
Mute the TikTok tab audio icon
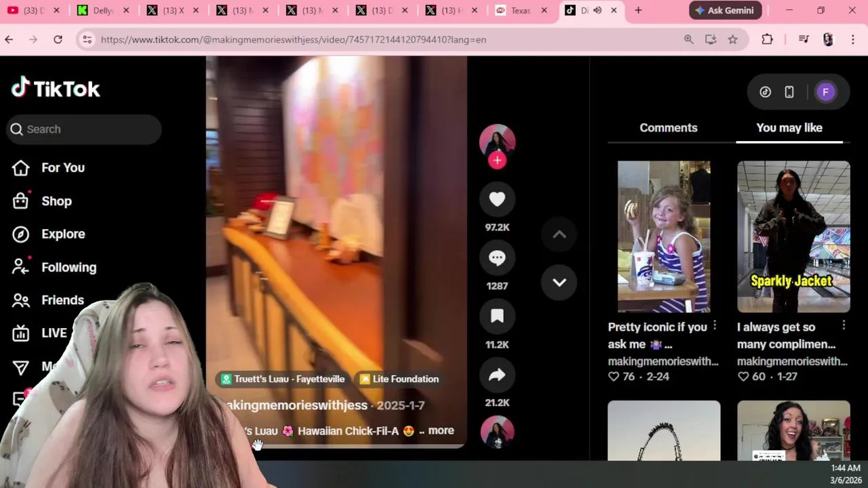(597, 10)
